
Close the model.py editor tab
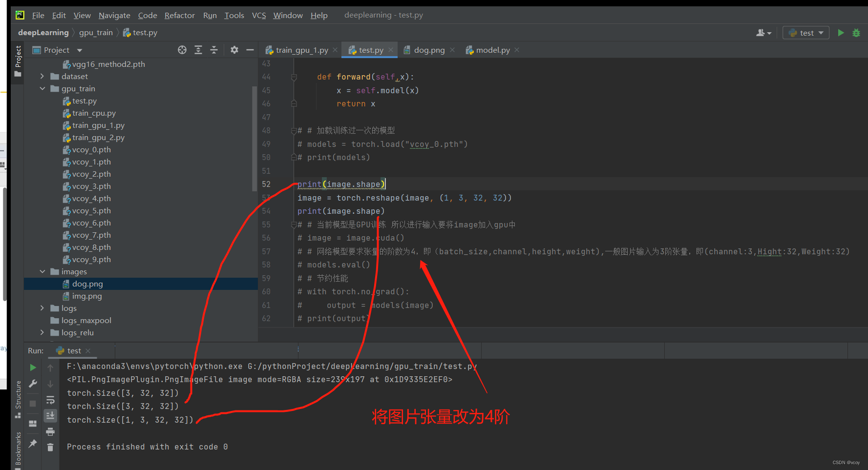pyautogui.click(x=517, y=50)
